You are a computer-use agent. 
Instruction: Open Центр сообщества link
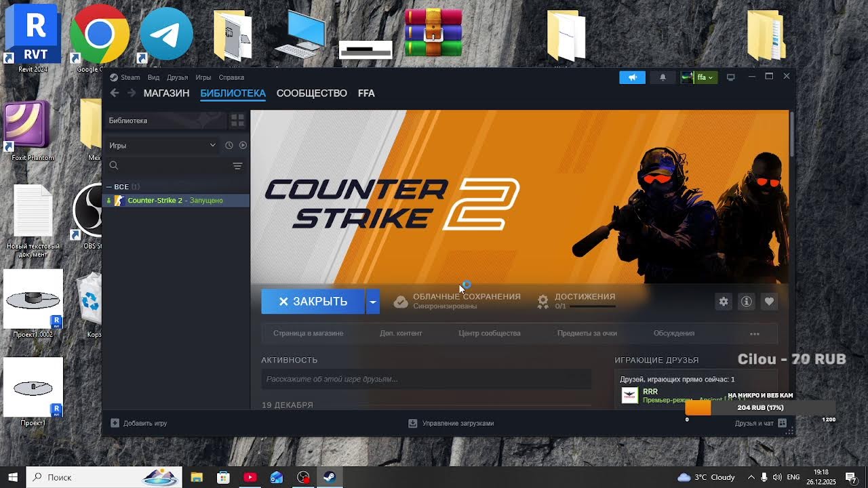(x=490, y=333)
